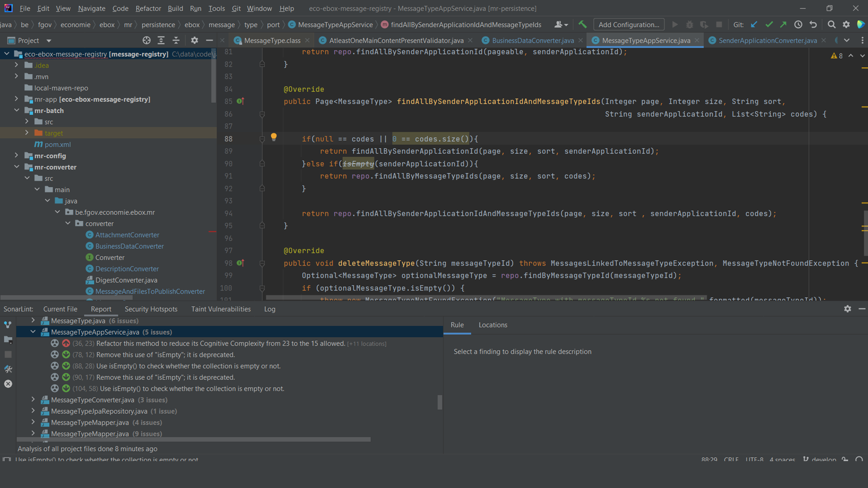
Task: Expand the mr-config module folder
Action: tap(16, 155)
